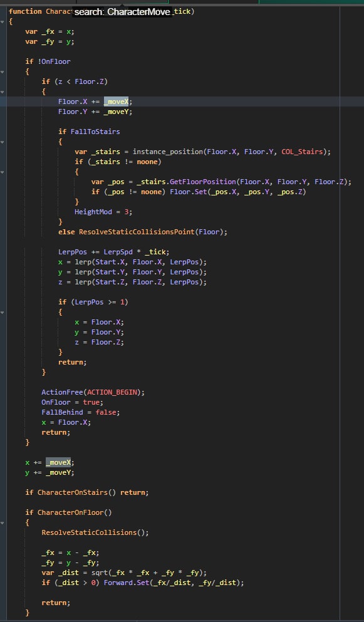
Task: Click the '_fy = y - _fy;' line
Action: 70,562
